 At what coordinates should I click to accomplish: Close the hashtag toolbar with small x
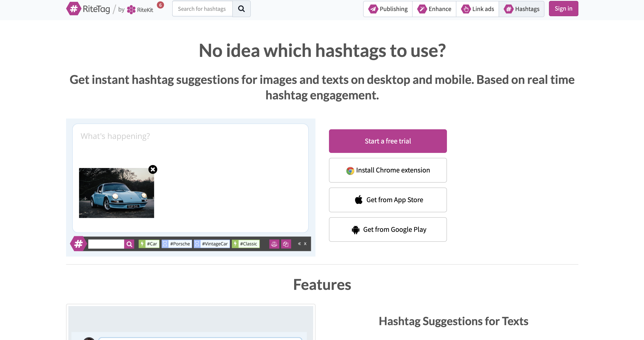click(x=305, y=244)
